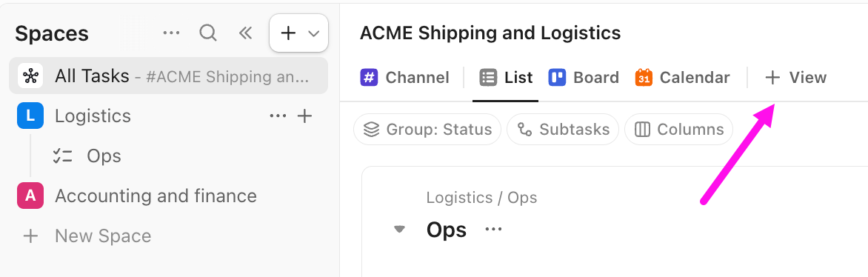868x277 pixels.
Task: Collapse the sidebar with the double-chevron icon
Action: tap(245, 33)
